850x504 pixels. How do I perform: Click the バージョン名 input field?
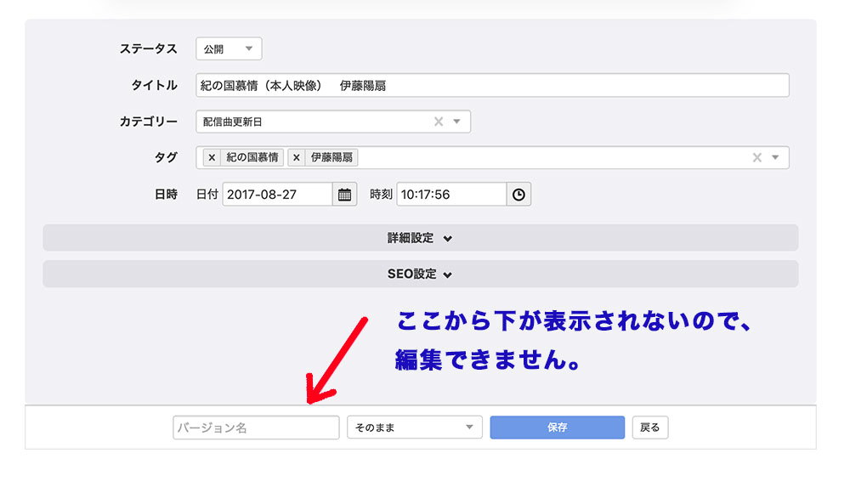(256, 428)
